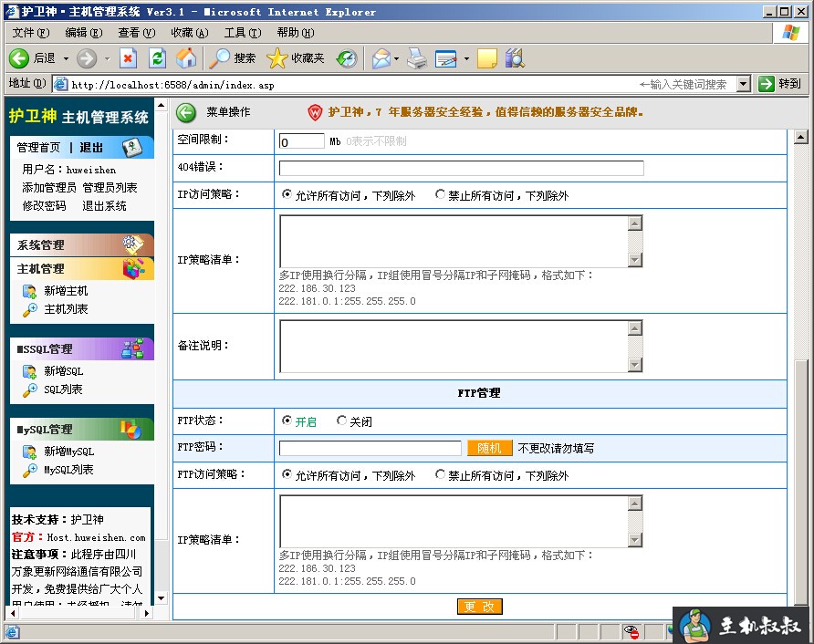Open the 查看(V) menu
The height and width of the screenshot is (644, 814).
[x=137, y=33]
